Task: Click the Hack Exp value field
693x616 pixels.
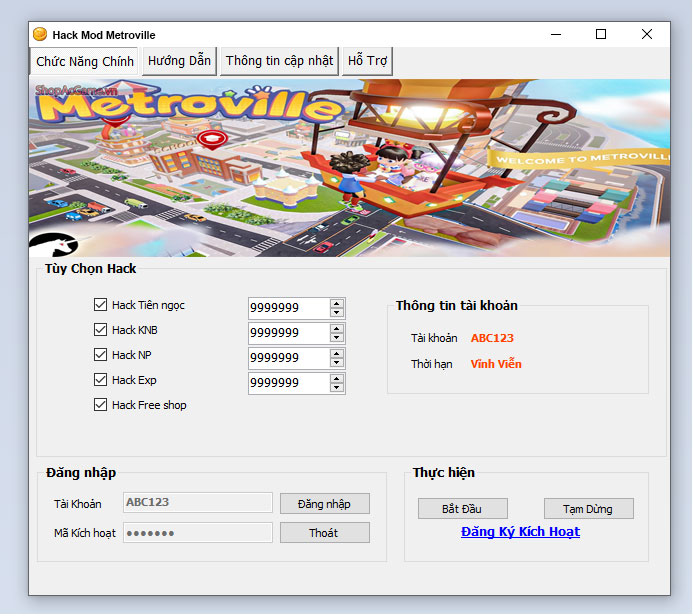Action: coord(289,383)
